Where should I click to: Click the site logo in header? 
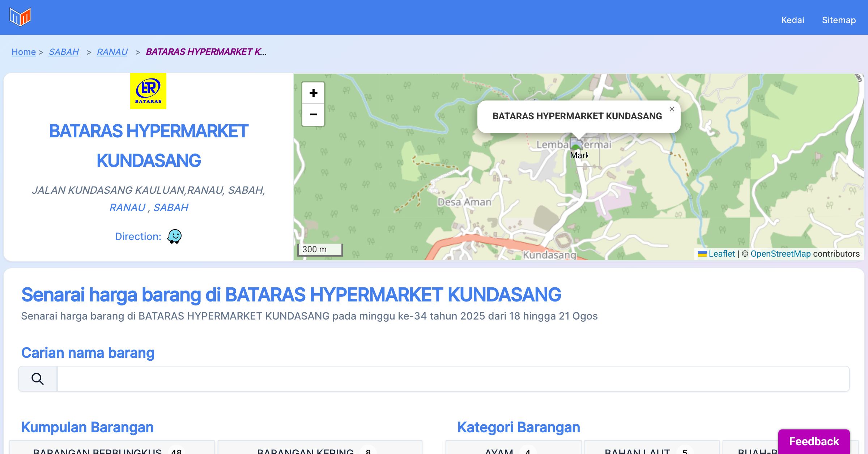click(20, 17)
